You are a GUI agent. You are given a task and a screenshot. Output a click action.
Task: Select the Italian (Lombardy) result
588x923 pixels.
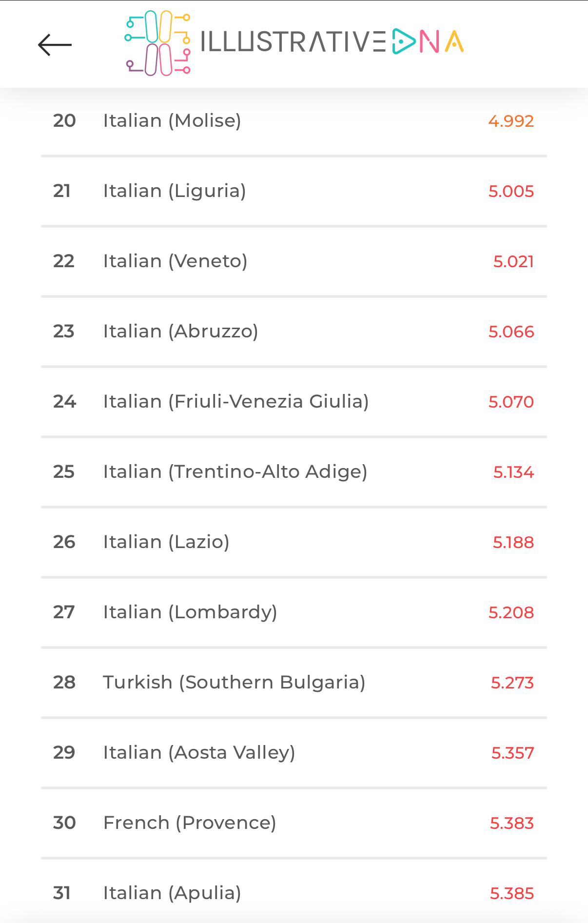tap(294, 612)
